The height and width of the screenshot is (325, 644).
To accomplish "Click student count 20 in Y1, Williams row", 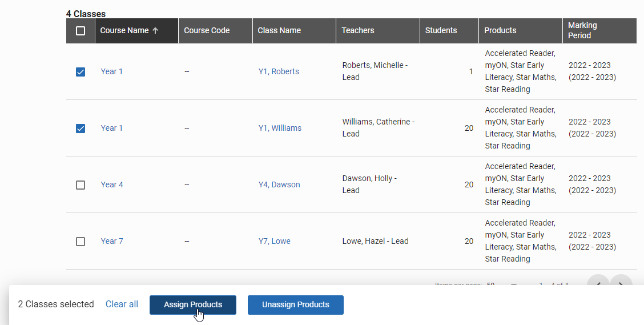I will click(469, 128).
